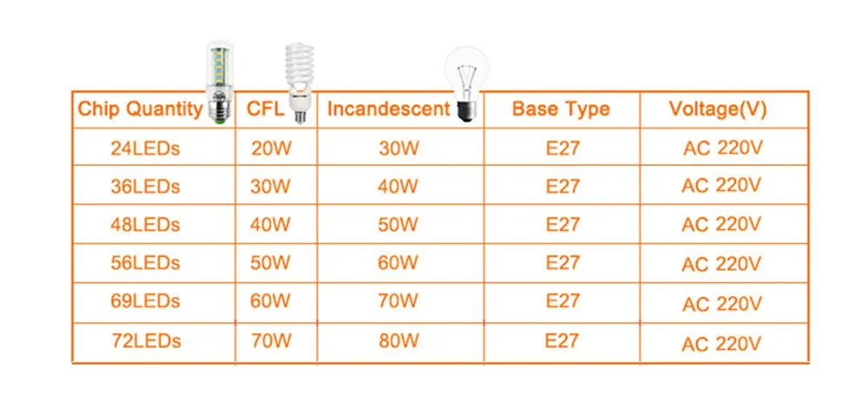This screenshot has height=402, width=868.
Task: Click the incandescent light bulb icon
Action: pyautogui.click(x=467, y=83)
